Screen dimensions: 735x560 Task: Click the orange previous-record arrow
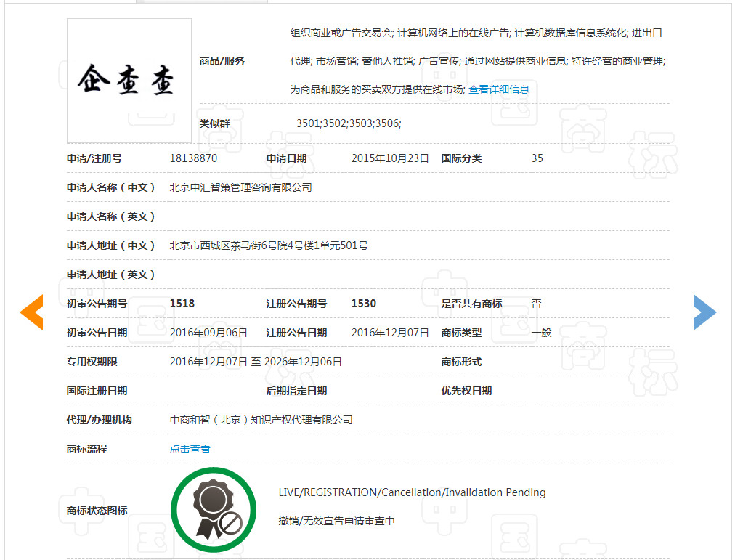31,312
